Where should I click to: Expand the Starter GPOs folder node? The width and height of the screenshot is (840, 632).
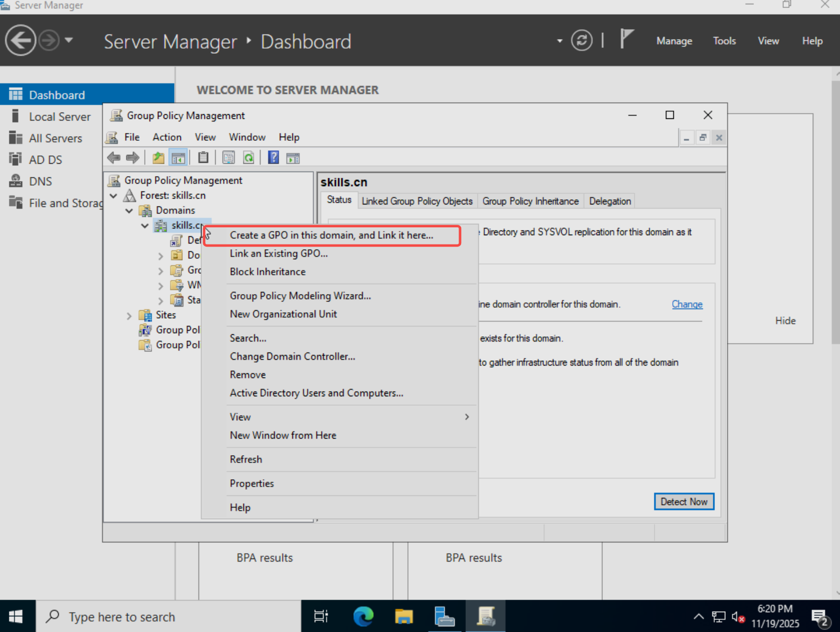pyautogui.click(x=160, y=300)
